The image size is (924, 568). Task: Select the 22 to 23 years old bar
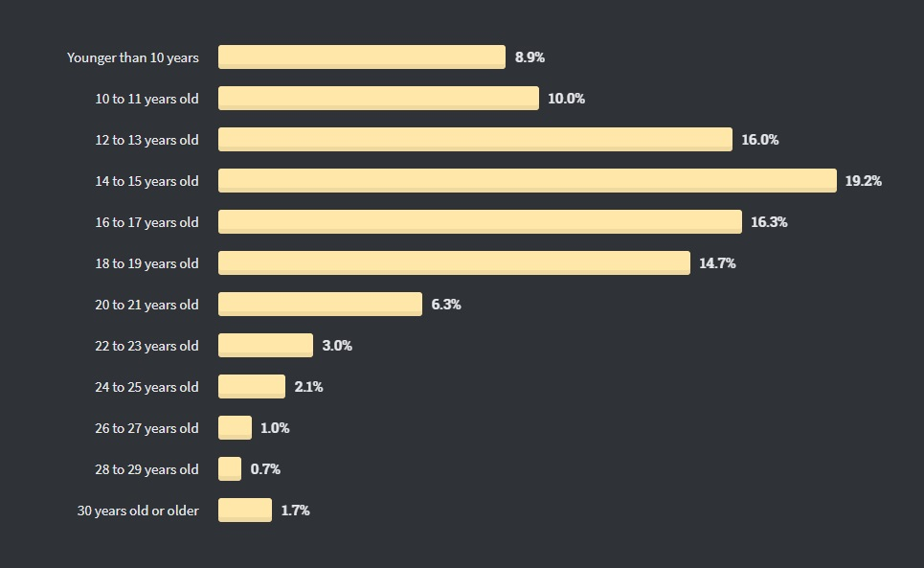pos(266,345)
